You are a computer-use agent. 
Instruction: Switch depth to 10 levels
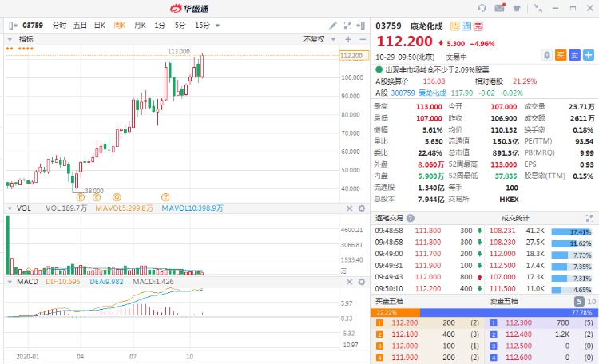coord(591,302)
